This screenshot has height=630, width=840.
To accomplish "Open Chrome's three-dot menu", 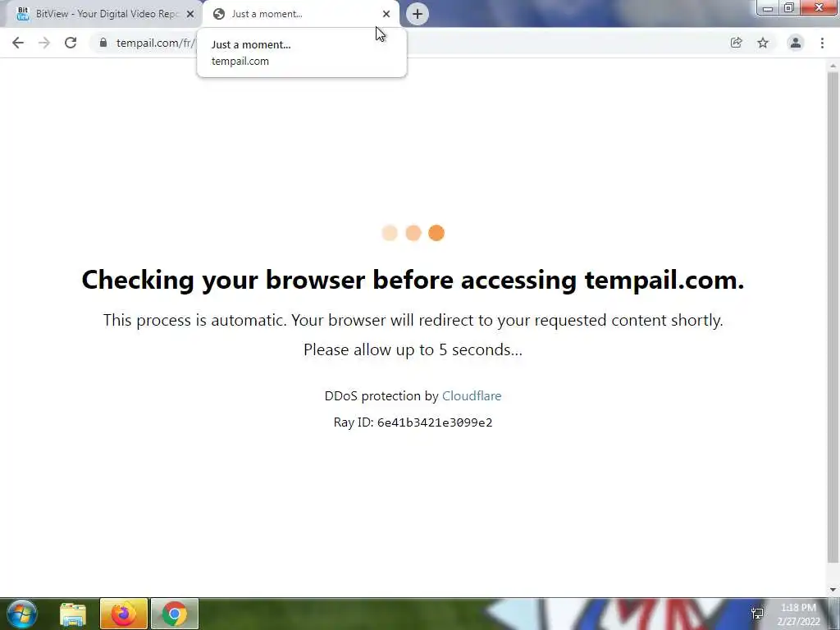I will 822,43.
